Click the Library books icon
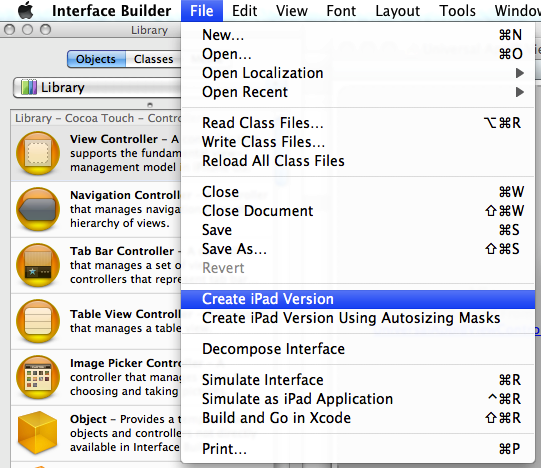 [x=29, y=87]
